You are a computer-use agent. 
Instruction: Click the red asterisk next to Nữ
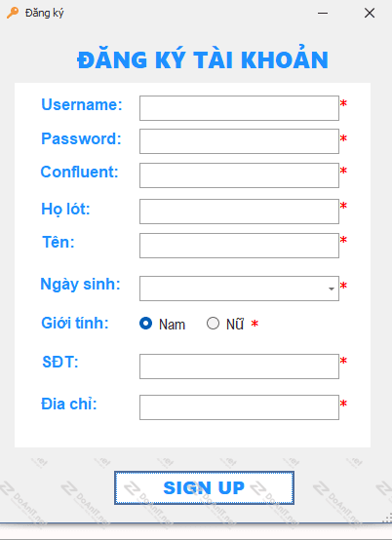(x=255, y=324)
